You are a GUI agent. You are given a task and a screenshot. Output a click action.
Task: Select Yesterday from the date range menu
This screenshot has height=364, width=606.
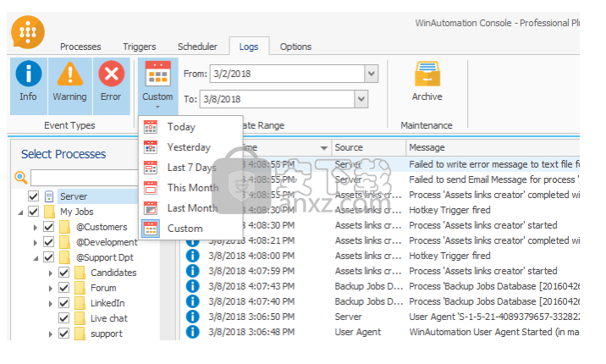tap(191, 147)
